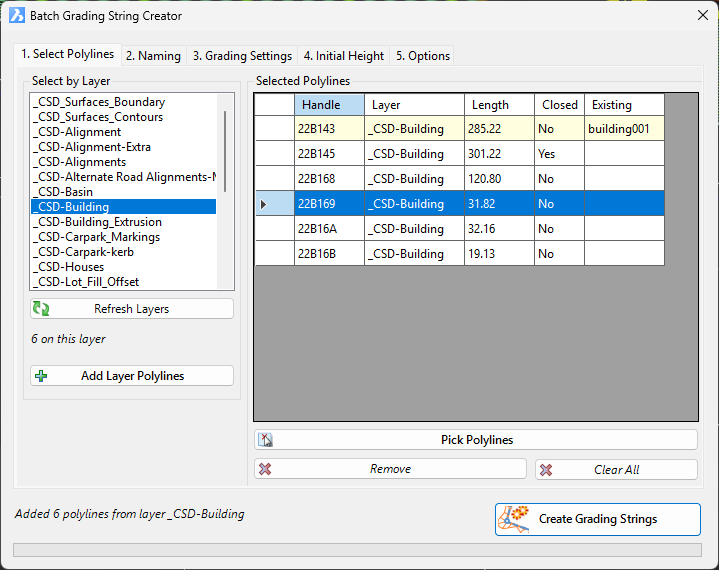Click the red X Remove icon
The image size is (719, 570).
[265, 469]
